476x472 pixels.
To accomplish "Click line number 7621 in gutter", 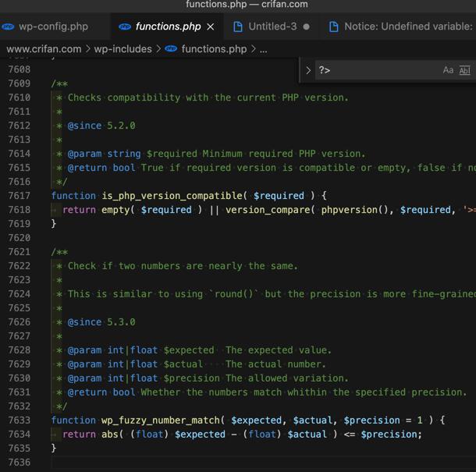I will [x=20, y=252].
